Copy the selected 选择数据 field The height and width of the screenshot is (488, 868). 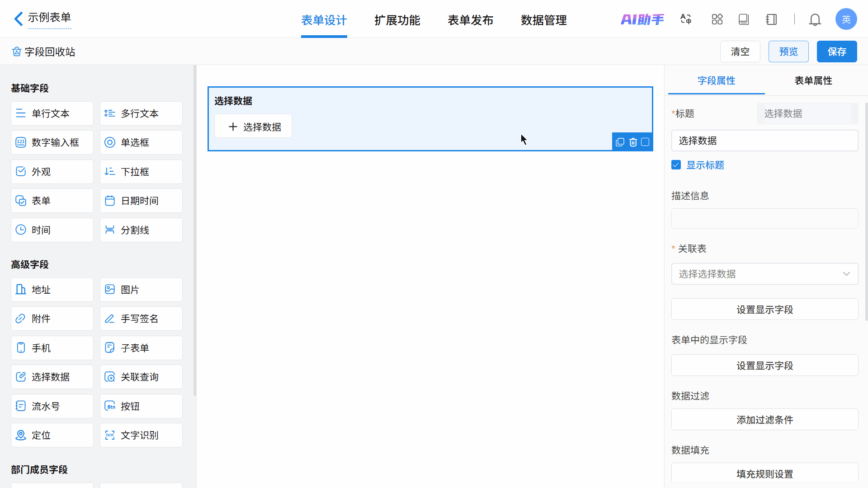[620, 142]
